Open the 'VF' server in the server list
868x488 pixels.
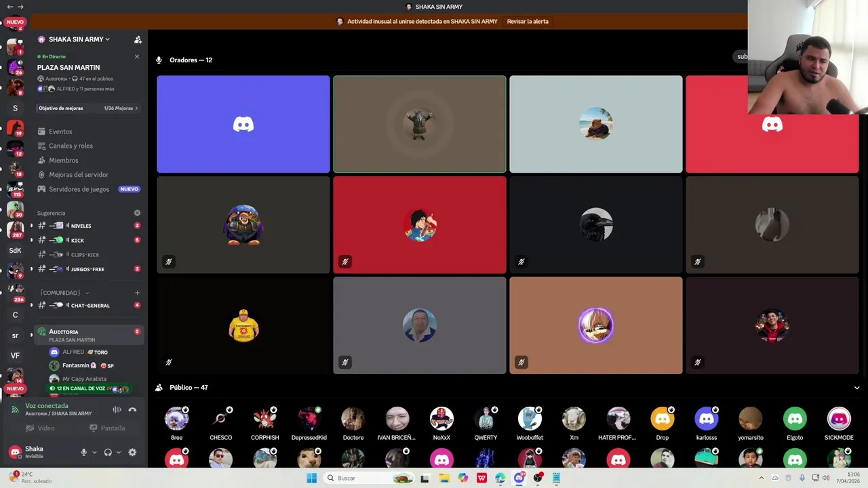coord(15,355)
